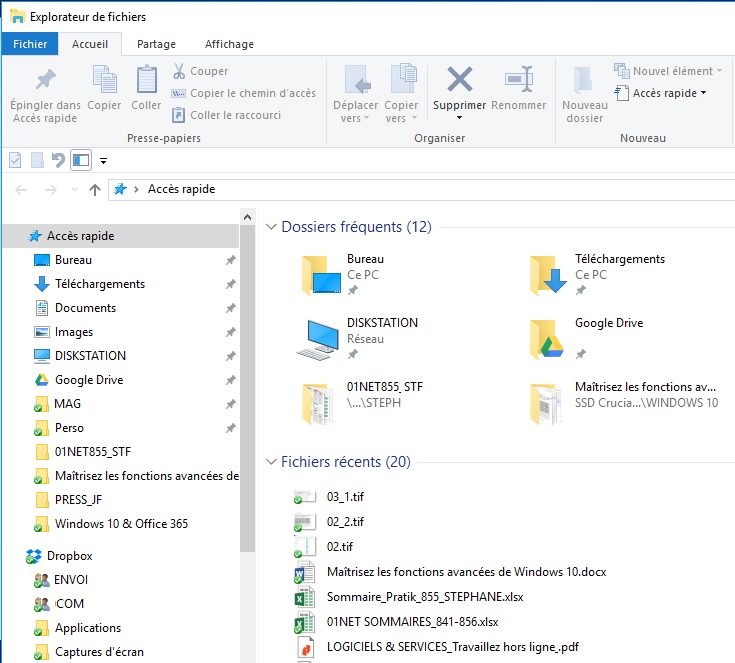Select the Google Drive folder icon in Dossiers fréquents
This screenshot has height=663, width=735.
547,339
